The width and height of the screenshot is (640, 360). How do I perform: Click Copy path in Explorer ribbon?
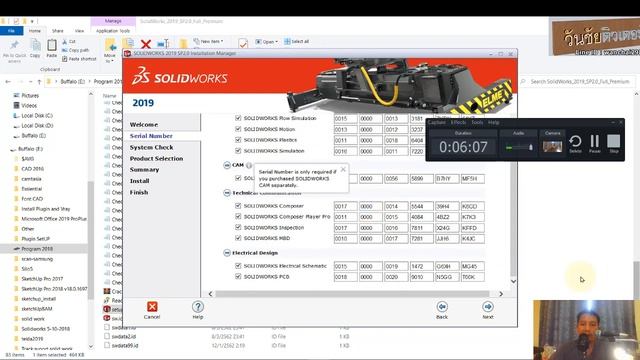pyautogui.click(x=76, y=50)
